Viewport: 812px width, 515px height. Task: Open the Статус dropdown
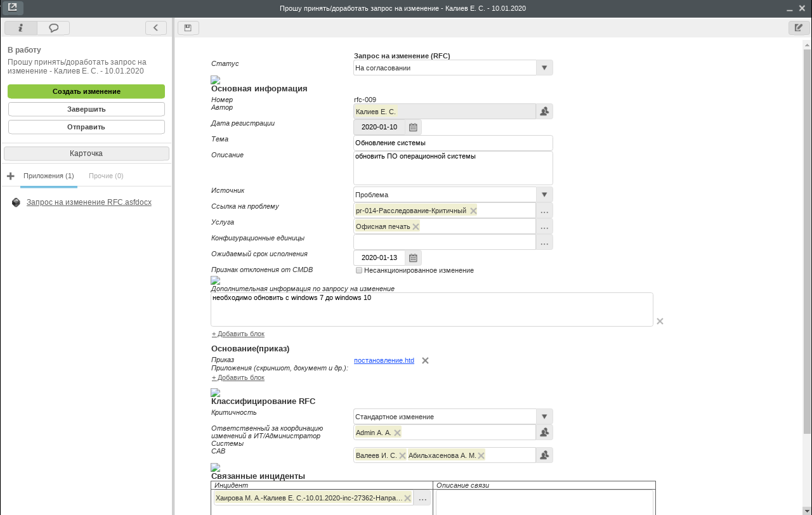(544, 68)
